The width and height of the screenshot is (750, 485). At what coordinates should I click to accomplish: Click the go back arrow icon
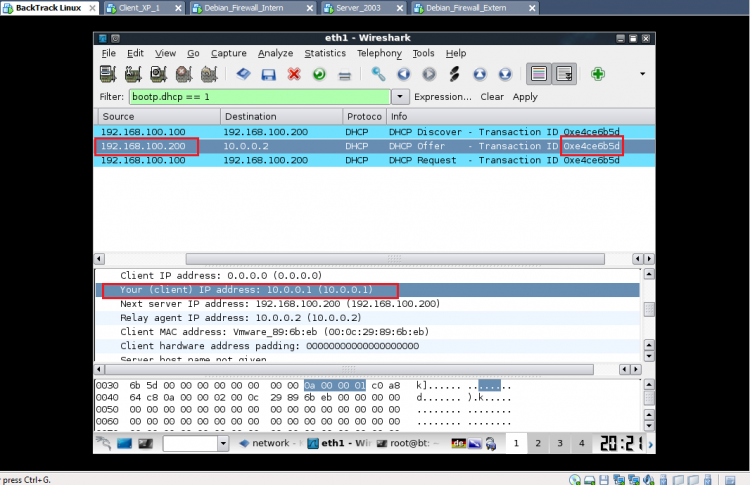coord(403,74)
